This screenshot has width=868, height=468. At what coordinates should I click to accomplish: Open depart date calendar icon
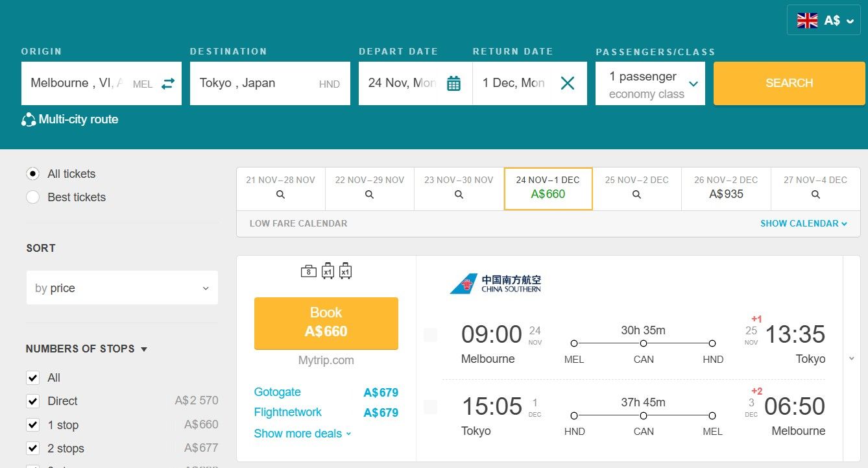pos(454,83)
